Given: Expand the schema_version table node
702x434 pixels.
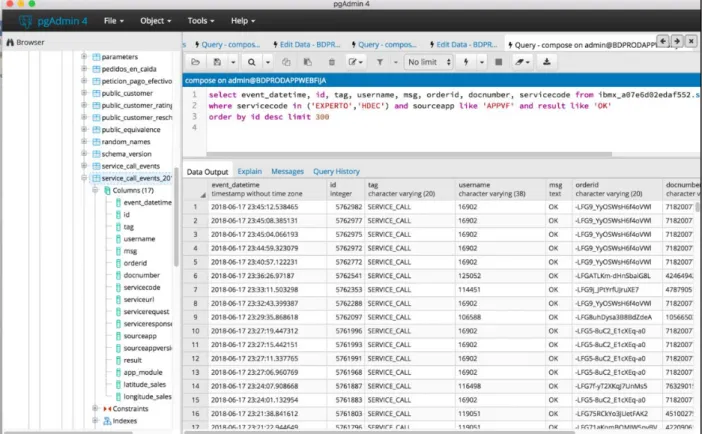Looking at the screenshot, I should (84, 153).
